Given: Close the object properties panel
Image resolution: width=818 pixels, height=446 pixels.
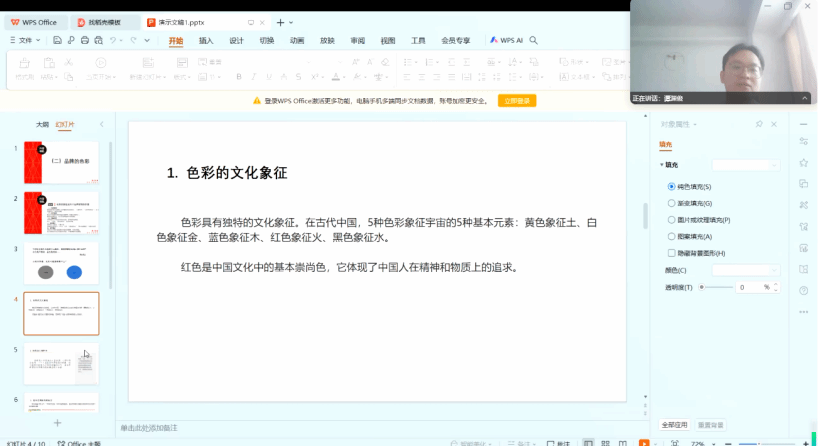Looking at the screenshot, I should pyautogui.click(x=776, y=124).
